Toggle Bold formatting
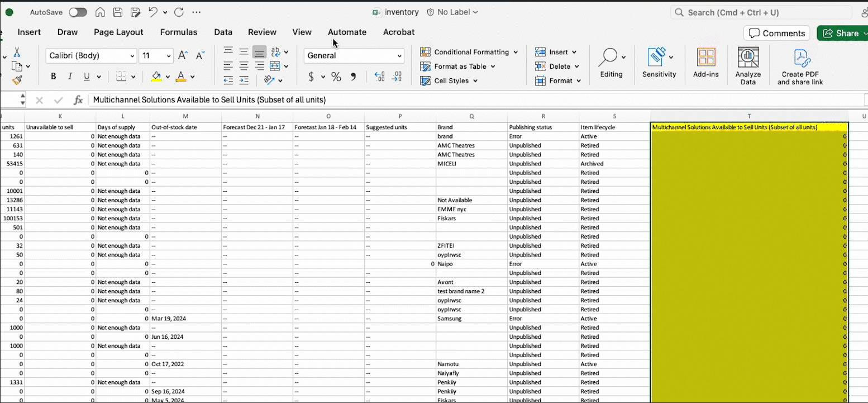The width and height of the screenshot is (868, 403). point(54,77)
